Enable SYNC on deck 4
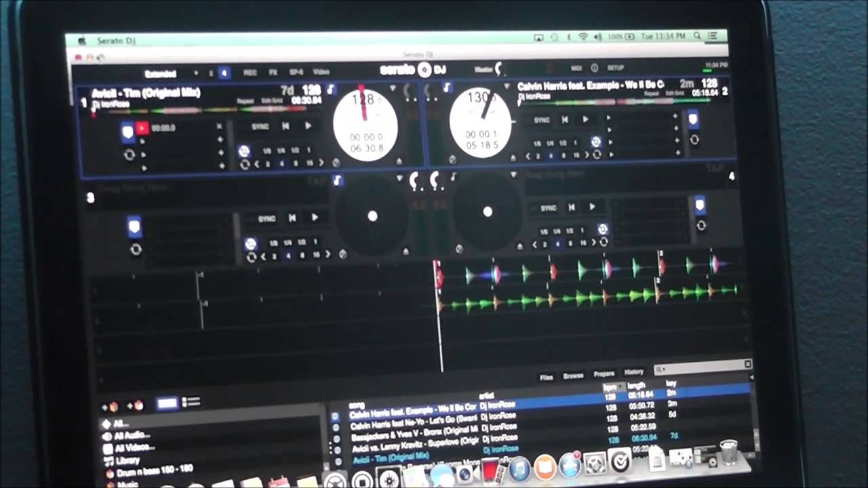Screen dimensions: 868x488 548,207
